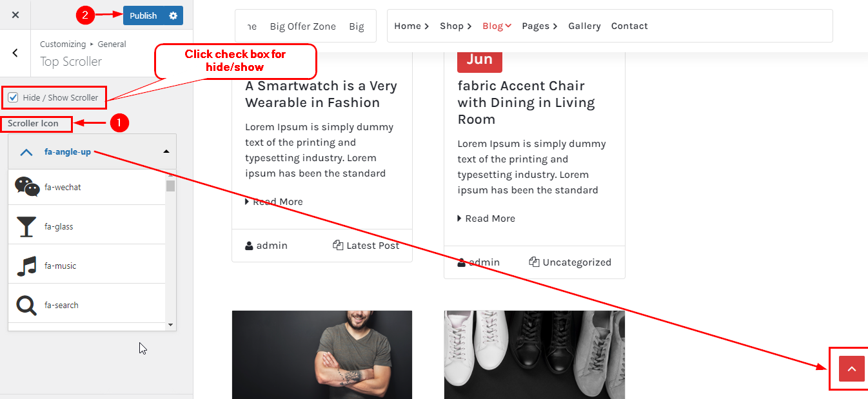Open Read More under Smartwatch post
The height and width of the screenshot is (399, 868).
click(x=274, y=202)
